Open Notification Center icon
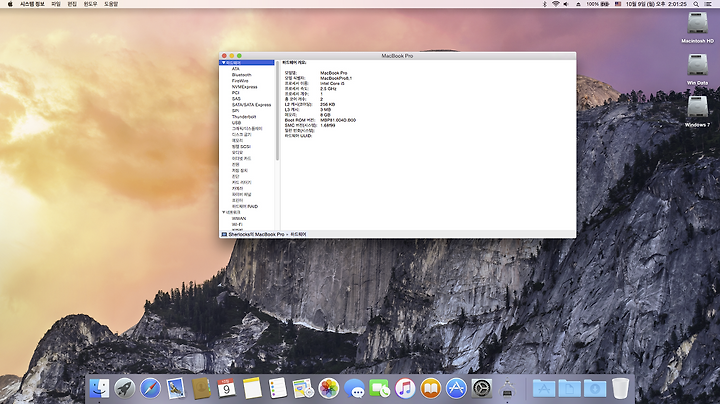 click(x=708, y=4)
